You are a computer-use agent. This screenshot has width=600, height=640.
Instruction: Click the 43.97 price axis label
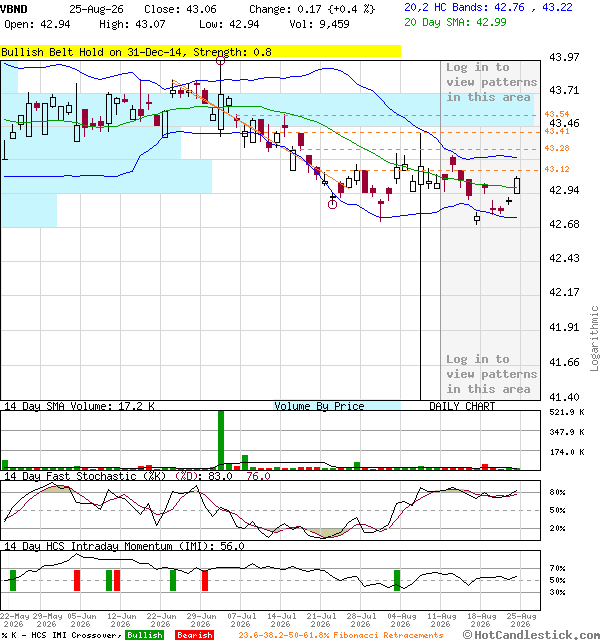click(x=564, y=57)
